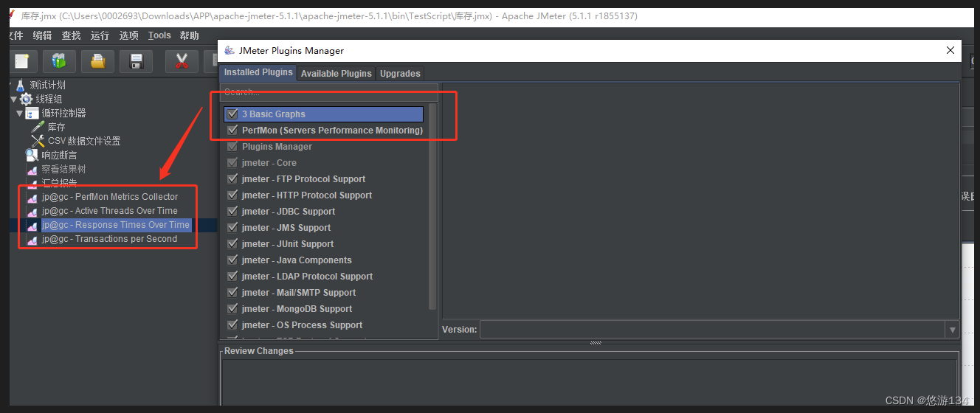
Task: Toggle the jmeter - LDAP Protocol Support checkbox
Action: 232,277
